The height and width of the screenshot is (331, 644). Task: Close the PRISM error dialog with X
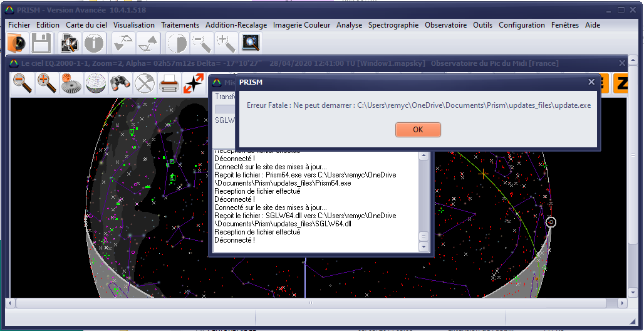tap(591, 82)
